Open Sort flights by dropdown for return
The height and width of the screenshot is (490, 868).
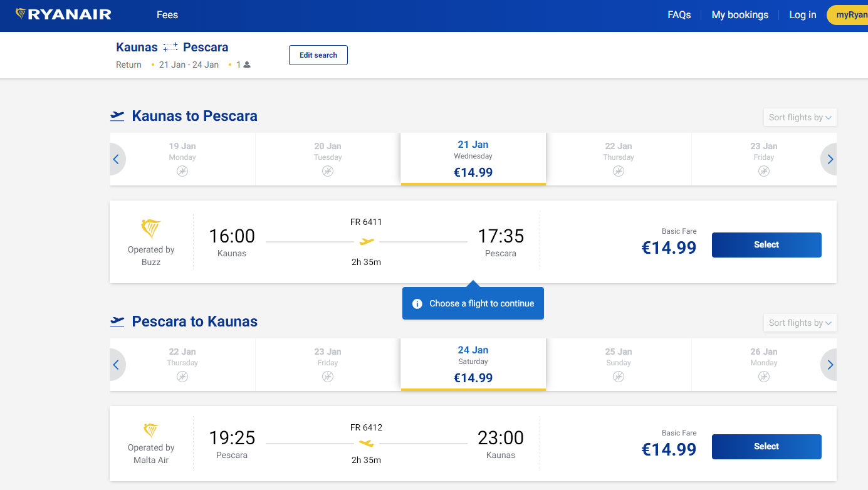pos(800,323)
